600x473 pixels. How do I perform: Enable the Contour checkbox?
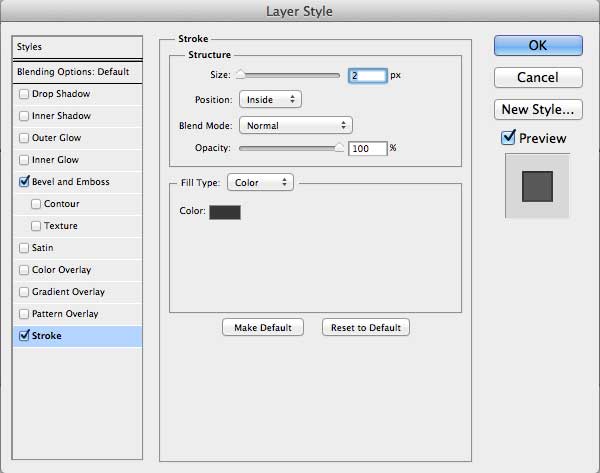click(36, 204)
